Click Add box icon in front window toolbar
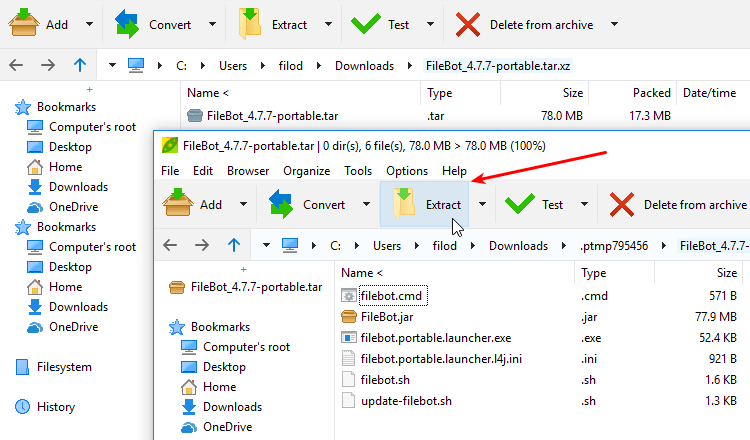The image size is (750, 440). click(177, 204)
